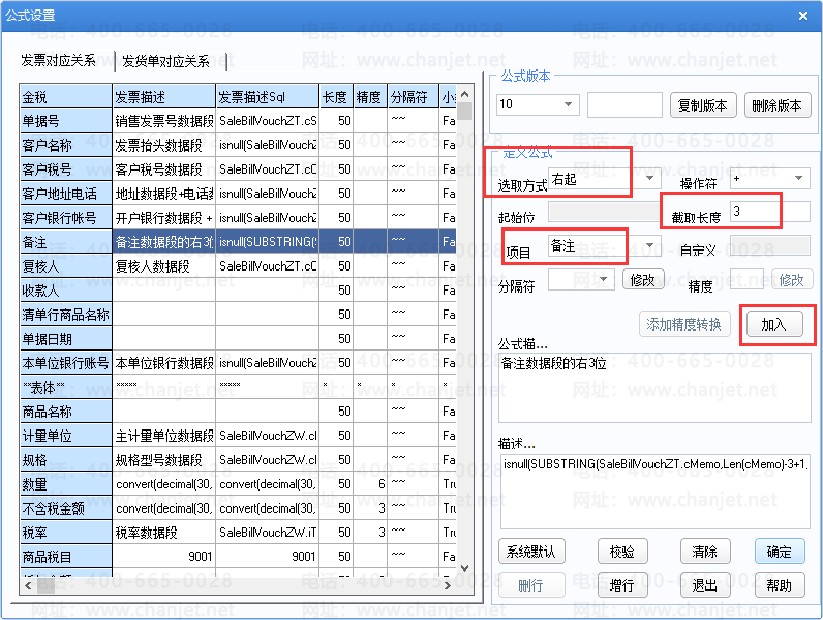This screenshot has height=620, width=823.
Task: Click the table scroll up arrow
Action: (x=465, y=94)
